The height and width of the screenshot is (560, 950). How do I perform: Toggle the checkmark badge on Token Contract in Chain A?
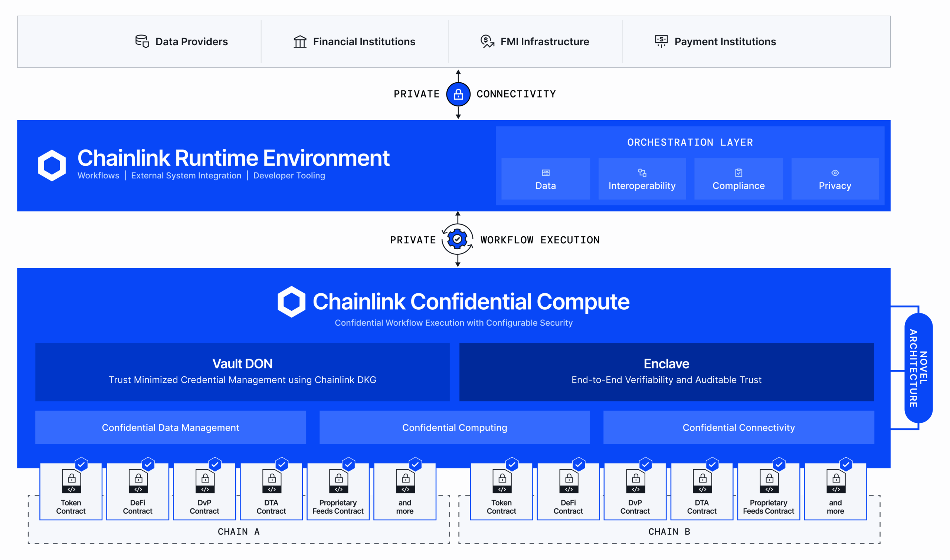point(82,465)
